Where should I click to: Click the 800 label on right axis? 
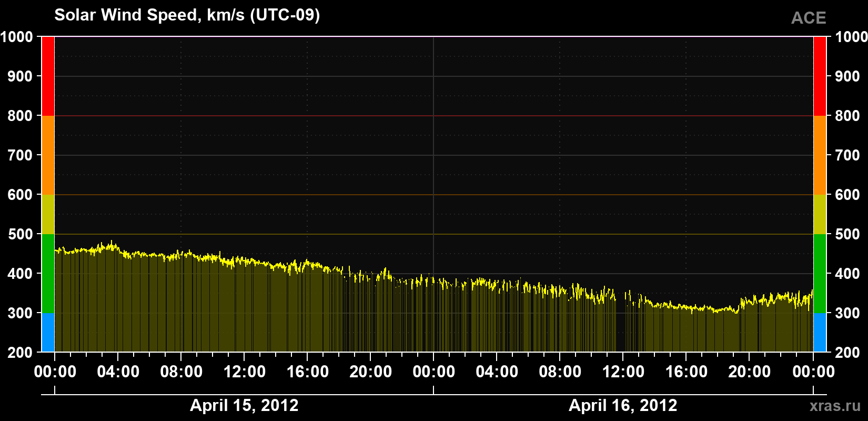847,116
